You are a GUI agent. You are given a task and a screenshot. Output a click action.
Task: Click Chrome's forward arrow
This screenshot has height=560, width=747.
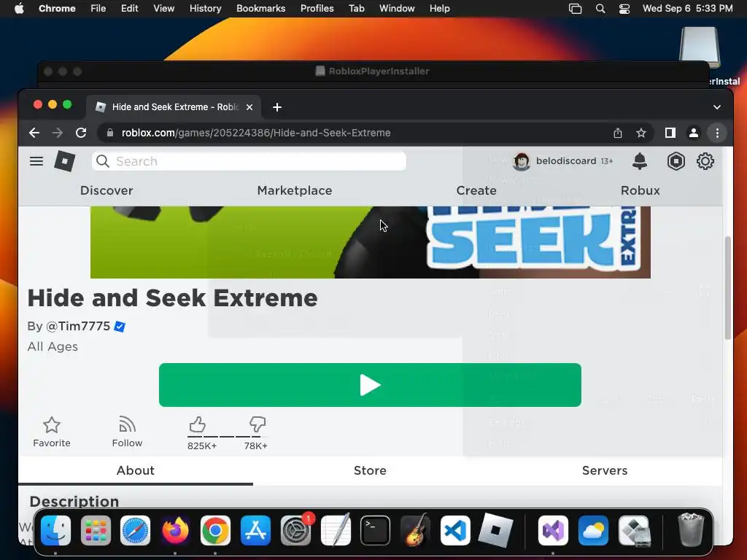58,133
